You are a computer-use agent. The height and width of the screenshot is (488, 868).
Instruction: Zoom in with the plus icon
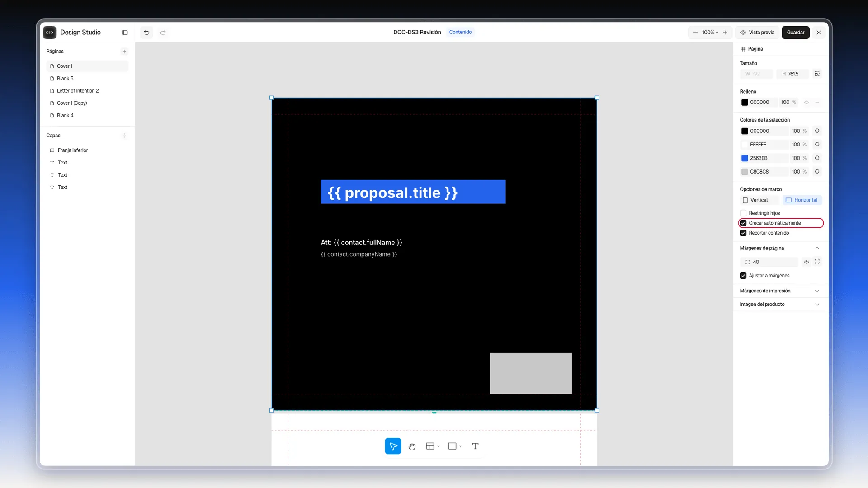pos(725,33)
